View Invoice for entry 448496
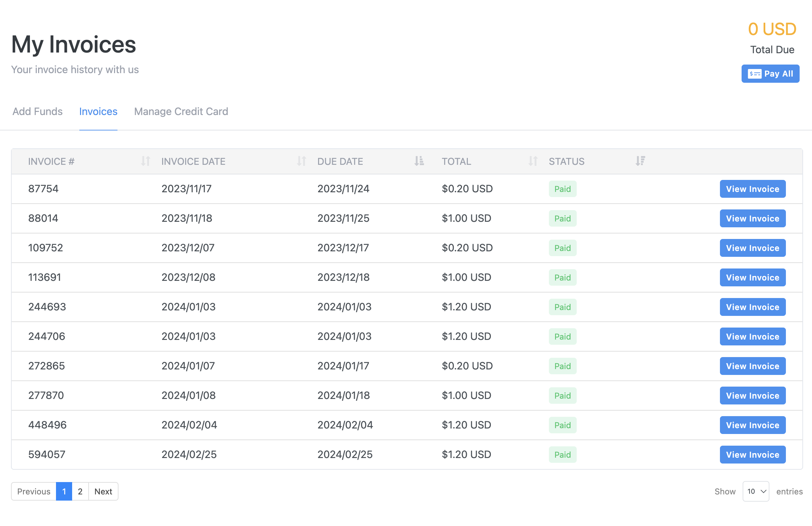 click(753, 424)
